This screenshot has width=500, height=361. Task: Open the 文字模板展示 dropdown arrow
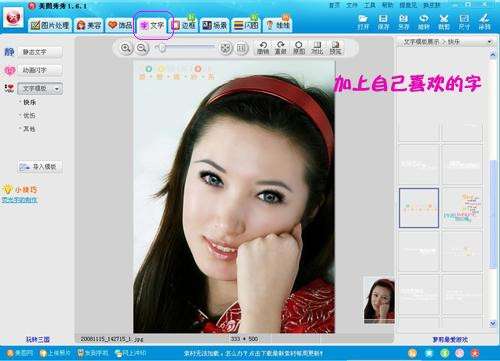click(490, 42)
